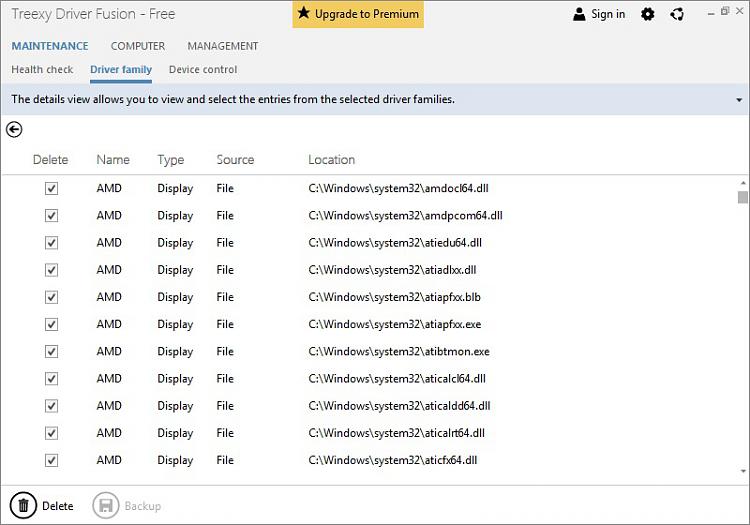Click the Delete button label
750x525 pixels.
coord(58,506)
